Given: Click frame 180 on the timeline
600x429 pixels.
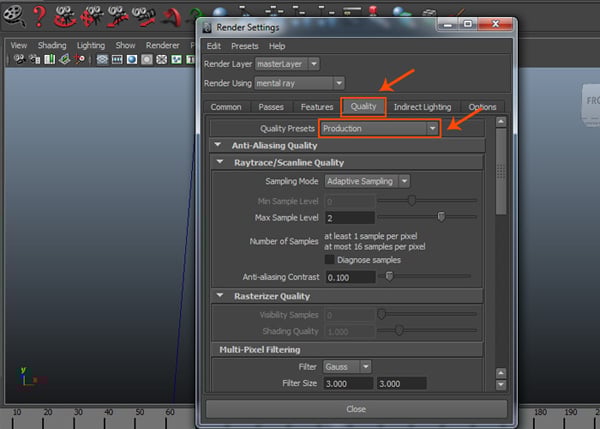Looking at the screenshot, I should (540, 413).
